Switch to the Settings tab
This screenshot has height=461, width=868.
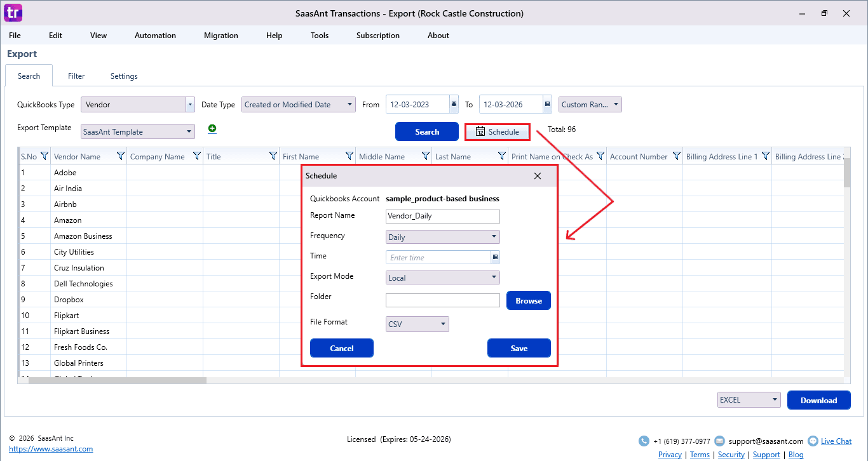click(x=124, y=76)
